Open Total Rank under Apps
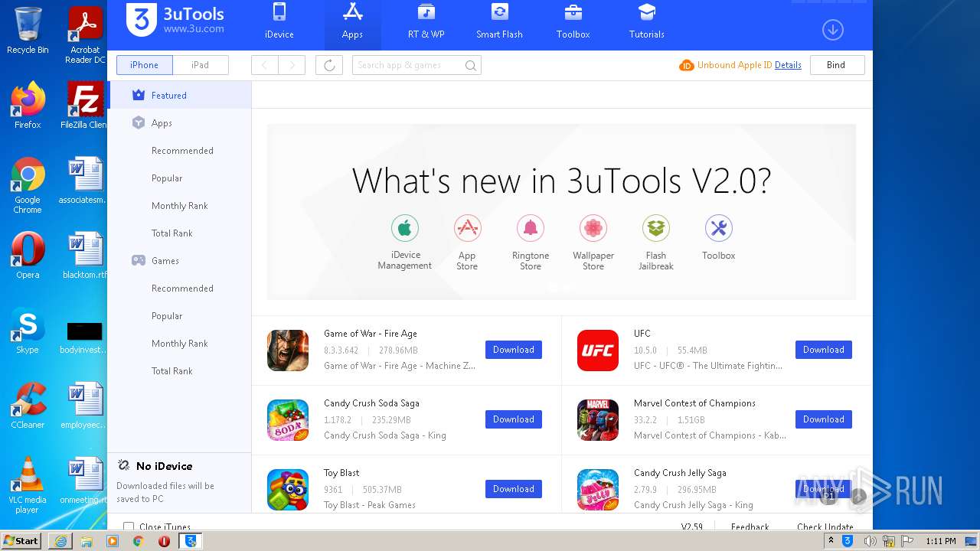980x551 pixels. [172, 233]
